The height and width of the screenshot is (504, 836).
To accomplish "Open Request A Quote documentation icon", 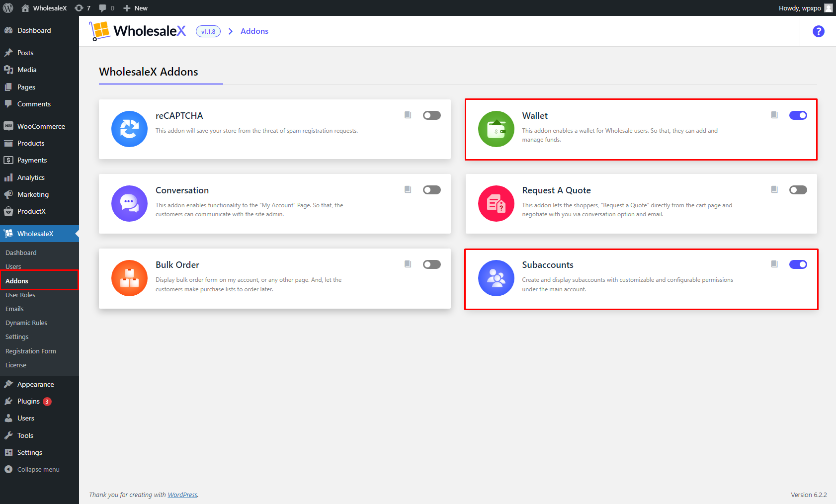I will pos(774,189).
